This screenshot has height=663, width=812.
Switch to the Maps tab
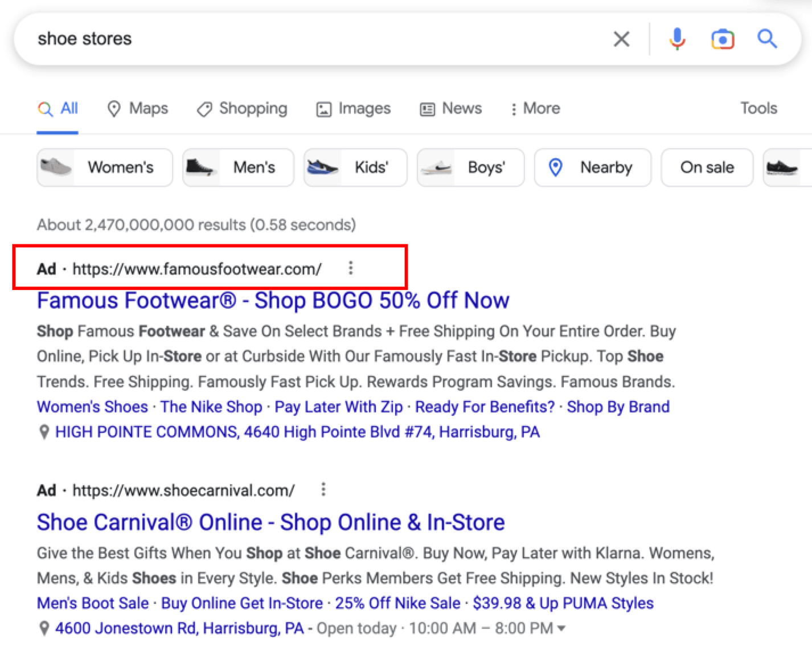tap(137, 108)
